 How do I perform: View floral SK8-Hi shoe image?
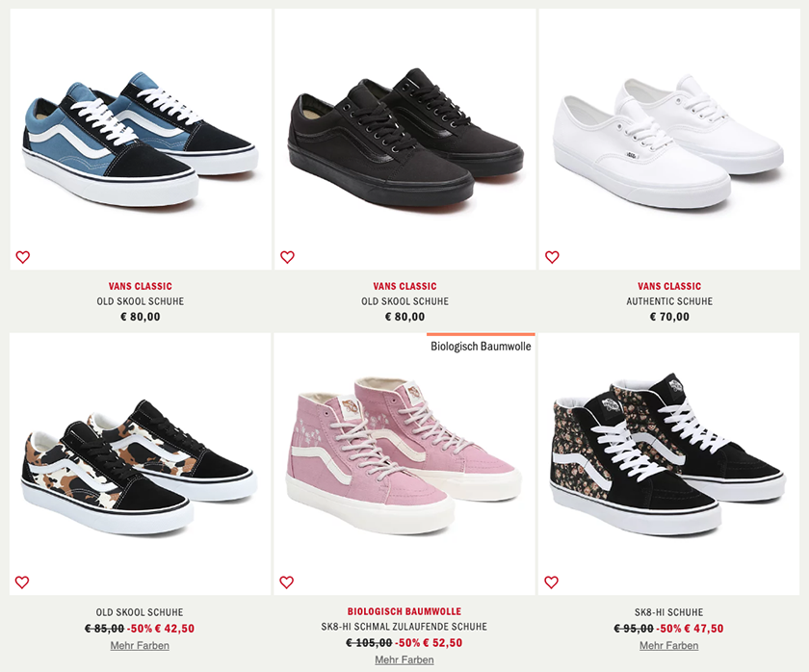pyautogui.click(x=669, y=464)
